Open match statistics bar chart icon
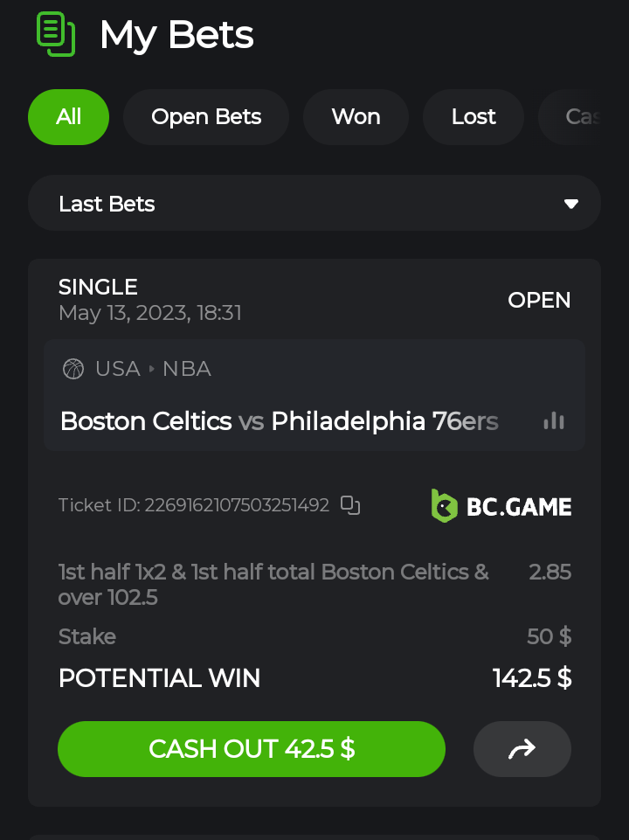Screen dimensions: 629x840 tap(554, 421)
